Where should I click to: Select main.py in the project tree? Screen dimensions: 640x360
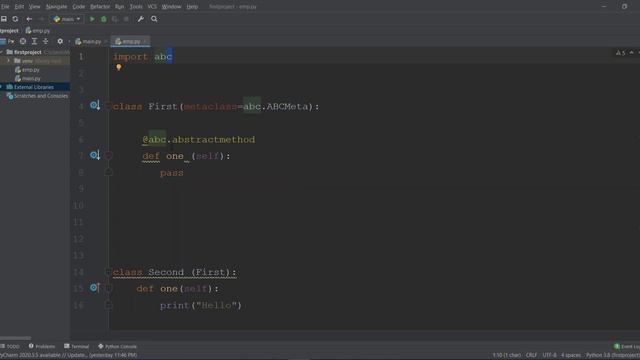(x=28, y=78)
